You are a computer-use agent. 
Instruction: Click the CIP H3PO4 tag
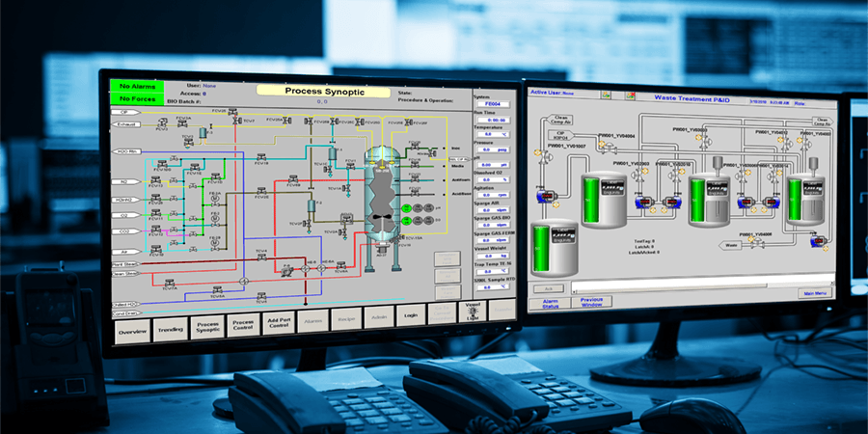(560, 136)
